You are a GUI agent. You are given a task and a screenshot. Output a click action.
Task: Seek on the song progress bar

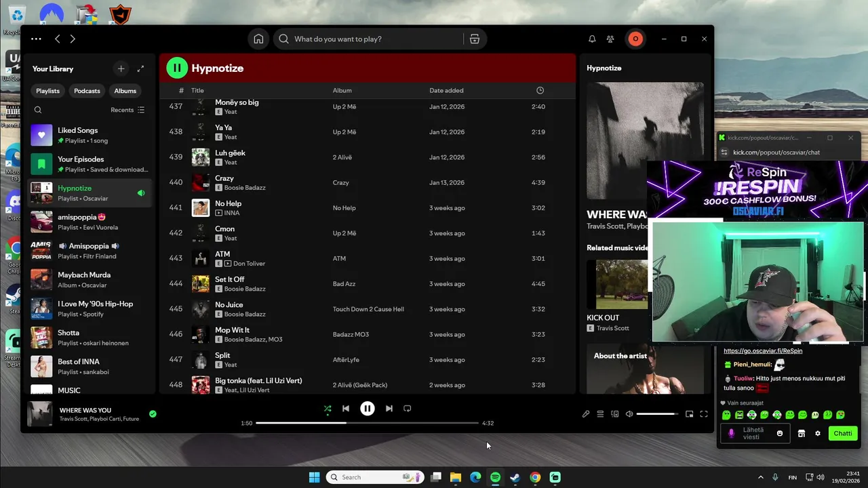tap(367, 423)
